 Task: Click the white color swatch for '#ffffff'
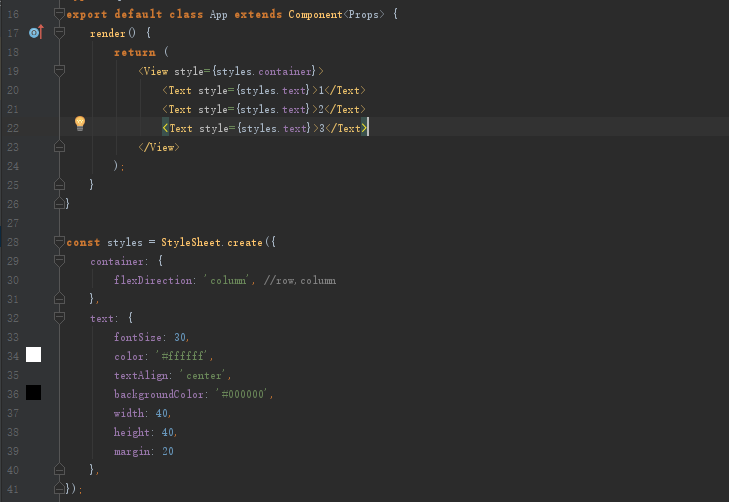pyautogui.click(x=33, y=355)
